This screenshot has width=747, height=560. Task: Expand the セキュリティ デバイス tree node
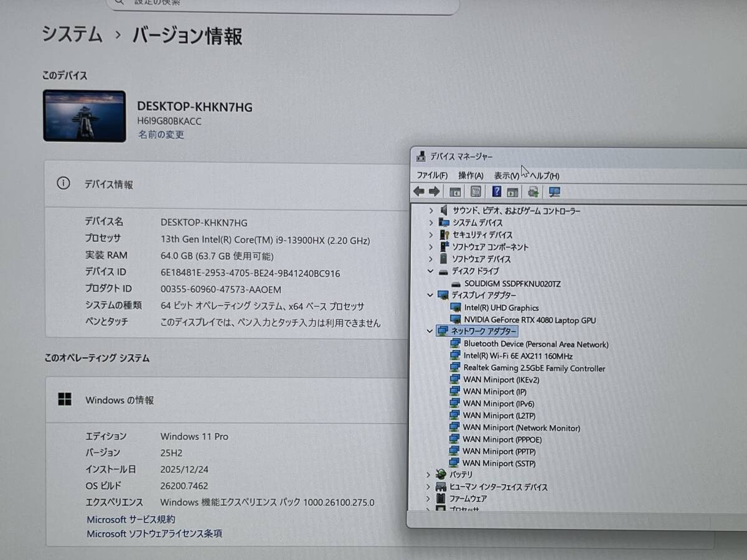click(430, 235)
